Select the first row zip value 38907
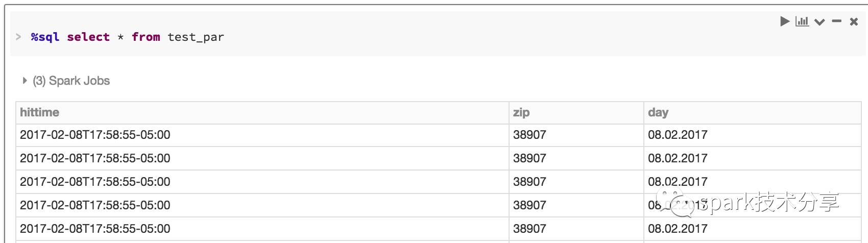Viewport: 868px width, 243px height. (529, 135)
